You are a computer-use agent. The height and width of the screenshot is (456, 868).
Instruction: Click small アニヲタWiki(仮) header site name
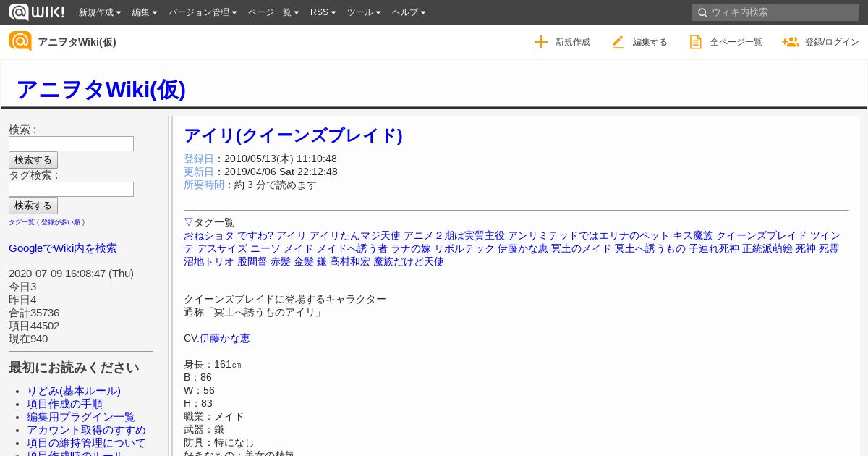coord(77,42)
